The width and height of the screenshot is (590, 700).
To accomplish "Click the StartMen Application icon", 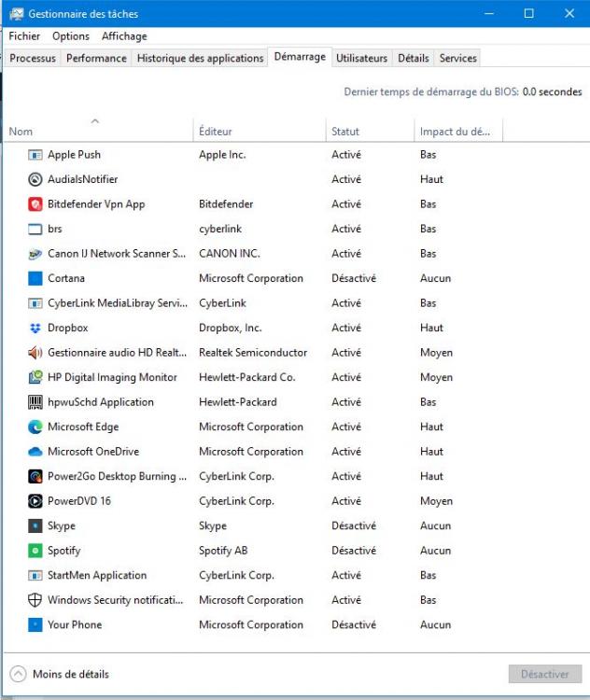I will pyautogui.click(x=35, y=576).
